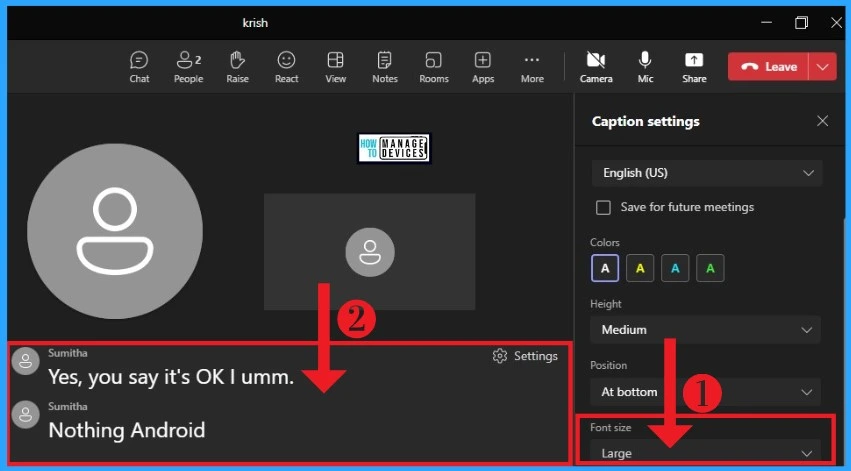Raise your hand in the meeting
The image size is (851, 471).
coord(237,67)
